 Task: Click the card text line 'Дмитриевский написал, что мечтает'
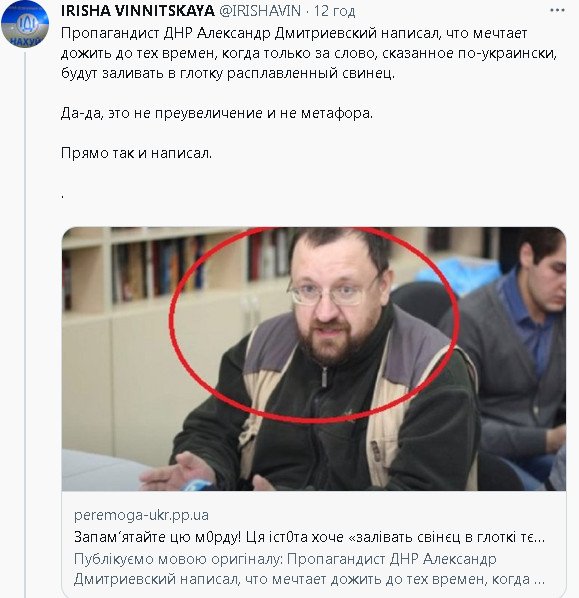tap(309, 579)
